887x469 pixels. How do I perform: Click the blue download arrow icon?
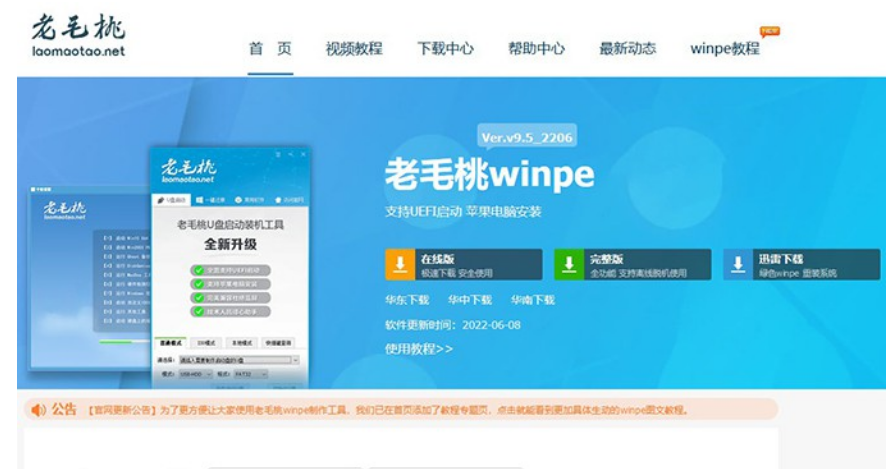pos(738,265)
